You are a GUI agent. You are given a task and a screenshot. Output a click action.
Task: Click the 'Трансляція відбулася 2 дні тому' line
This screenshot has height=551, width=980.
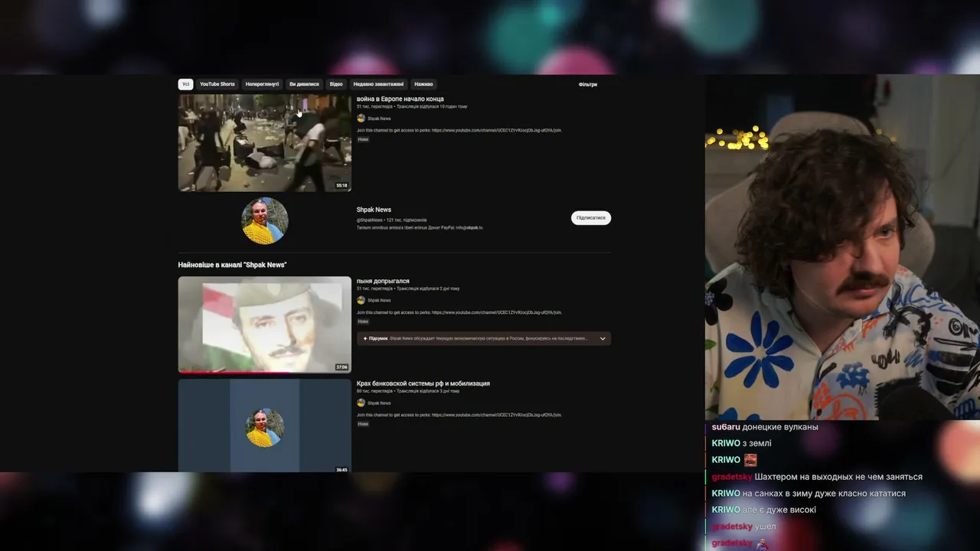coord(428,289)
